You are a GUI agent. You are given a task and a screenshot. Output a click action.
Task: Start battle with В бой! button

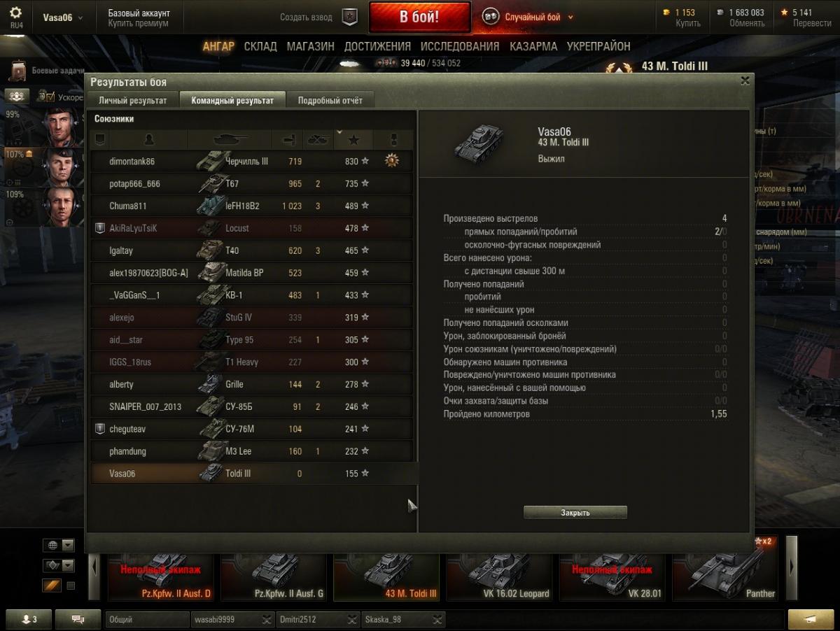pos(419,17)
